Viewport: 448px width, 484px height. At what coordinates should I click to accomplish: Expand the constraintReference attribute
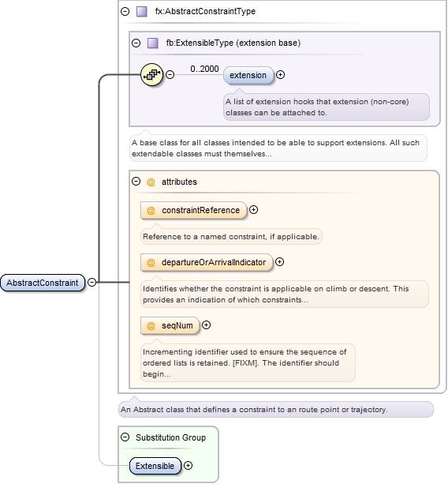coord(253,210)
